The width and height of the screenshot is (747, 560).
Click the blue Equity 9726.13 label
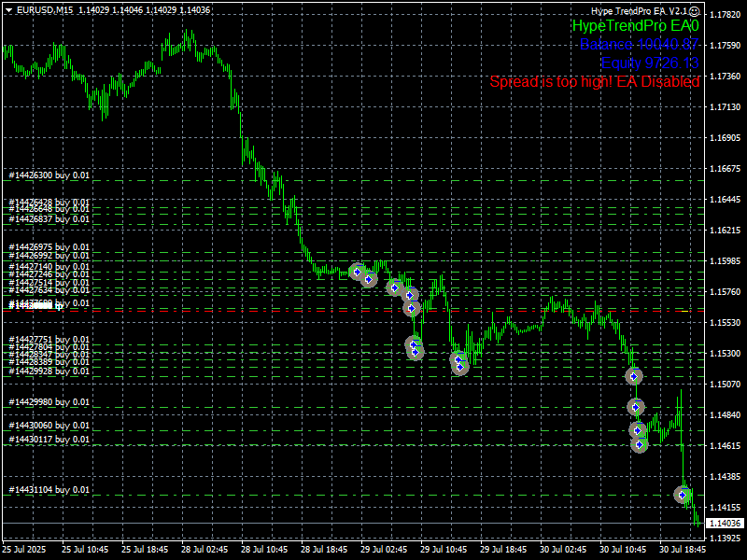(650, 63)
